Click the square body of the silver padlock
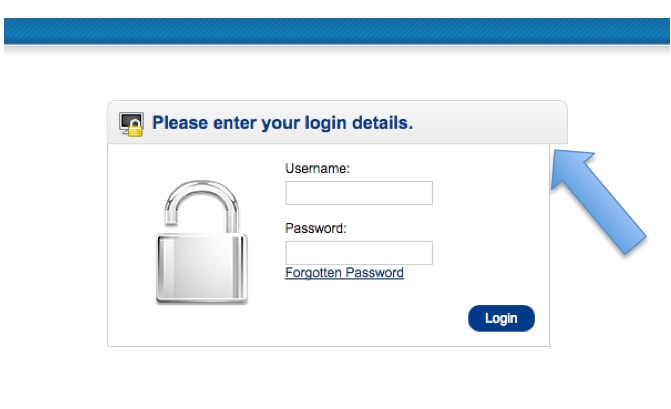This screenshot has width=671, height=409. coord(202,268)
